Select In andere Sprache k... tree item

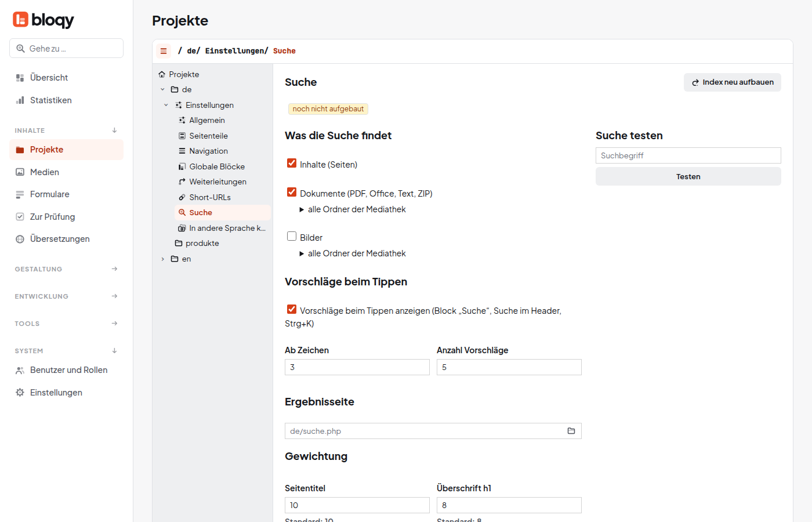click(x=223, y=228)
